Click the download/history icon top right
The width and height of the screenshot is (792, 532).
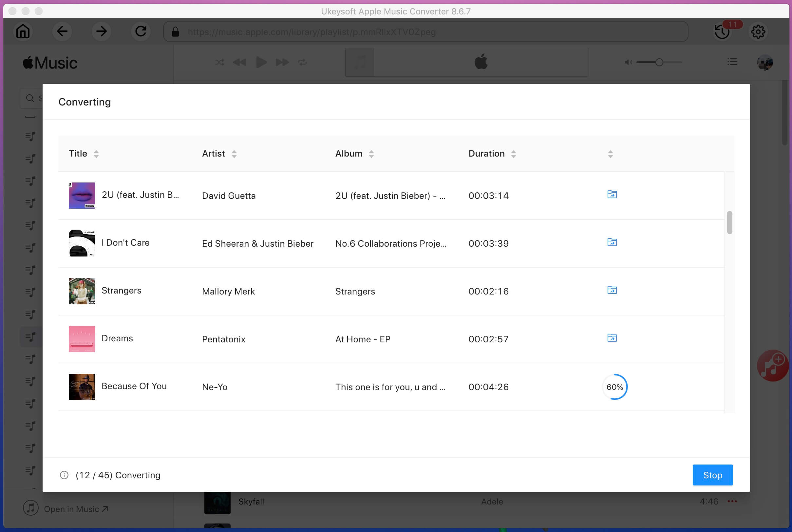coord(722,31)
